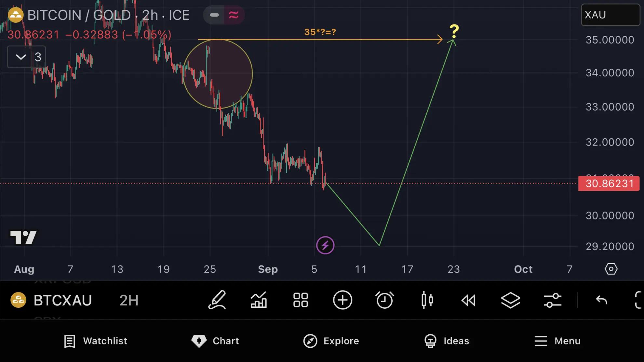Viewport: 644px width, 362px height.
Task: Expand the collapsed indicators legend chevron
Action: (21, 57)
